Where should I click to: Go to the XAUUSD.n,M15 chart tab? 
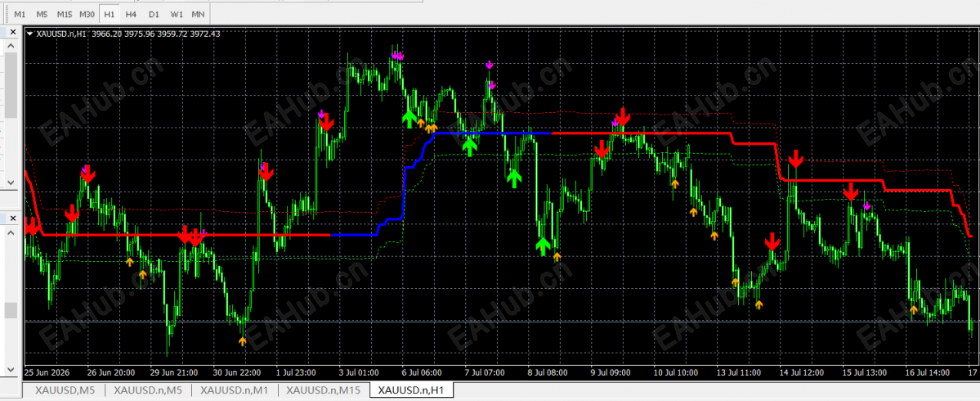[323, 390]
